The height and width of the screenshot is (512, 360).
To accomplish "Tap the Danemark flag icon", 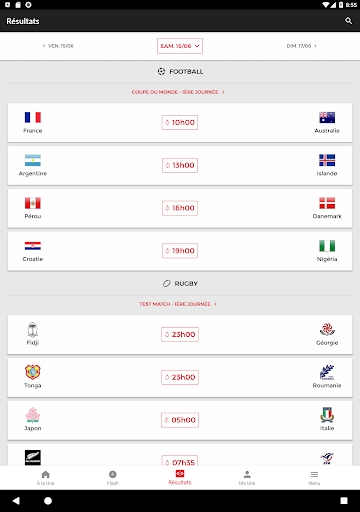I will click(327, 203).
